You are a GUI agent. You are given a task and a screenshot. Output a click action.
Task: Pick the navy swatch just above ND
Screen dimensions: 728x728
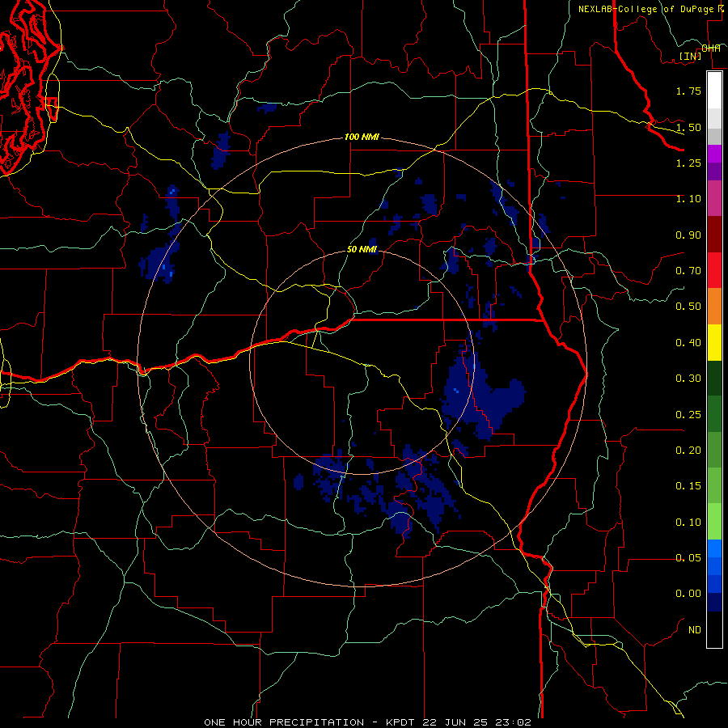714,602
